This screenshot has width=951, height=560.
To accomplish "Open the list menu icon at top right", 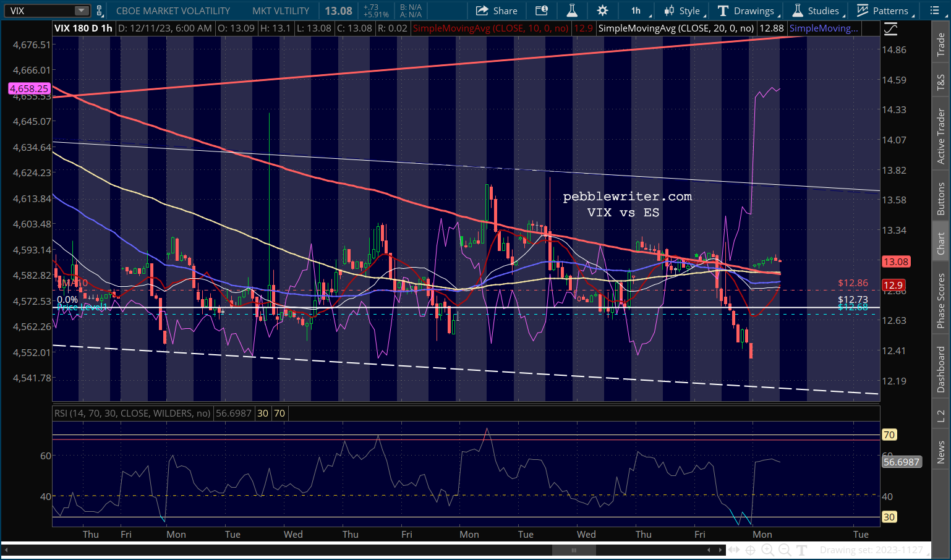I will tap(934, 11).
